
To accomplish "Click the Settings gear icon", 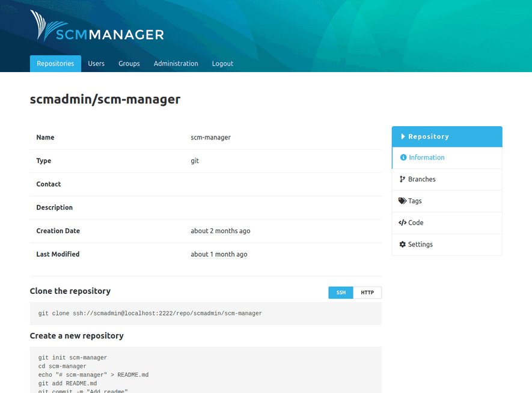I will pyautogui.click(x=402, y=244).
